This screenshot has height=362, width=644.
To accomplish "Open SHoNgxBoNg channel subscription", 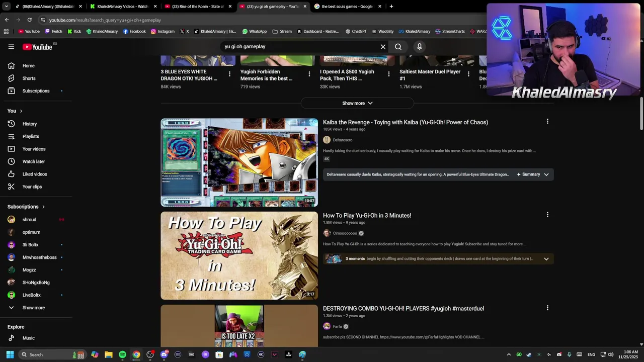I will coord(35,283).
